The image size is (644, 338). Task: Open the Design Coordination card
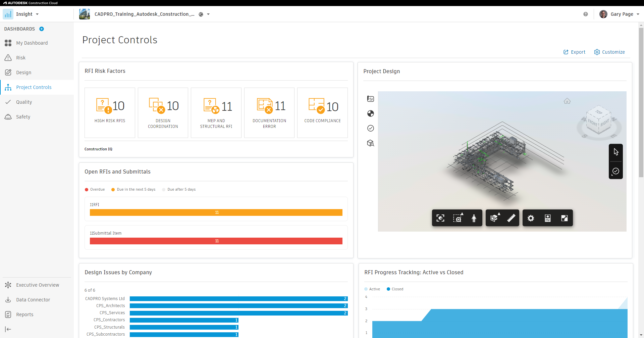click(163, 113)
